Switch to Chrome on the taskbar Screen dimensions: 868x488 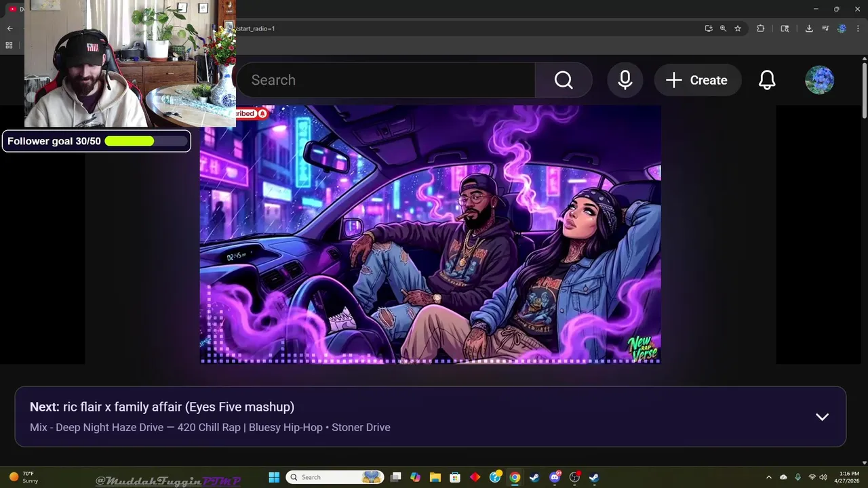(515, 477)
